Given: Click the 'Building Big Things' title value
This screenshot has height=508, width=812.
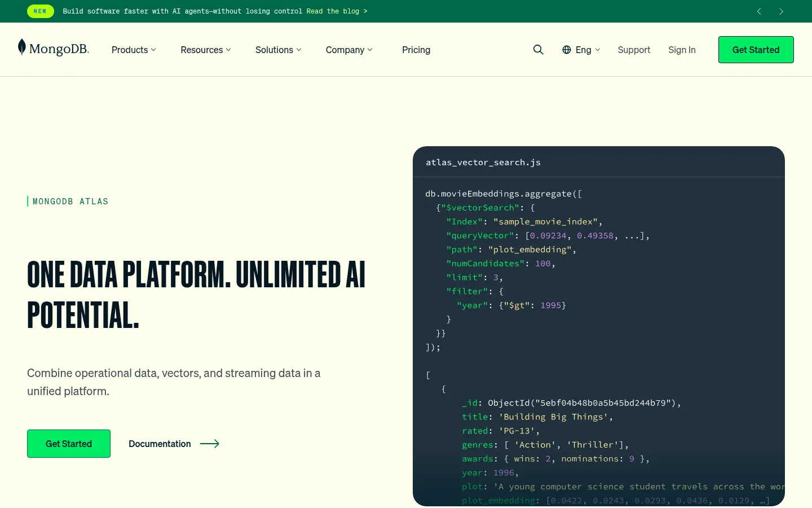Looking at the screenshot, I should pos(553,417).
